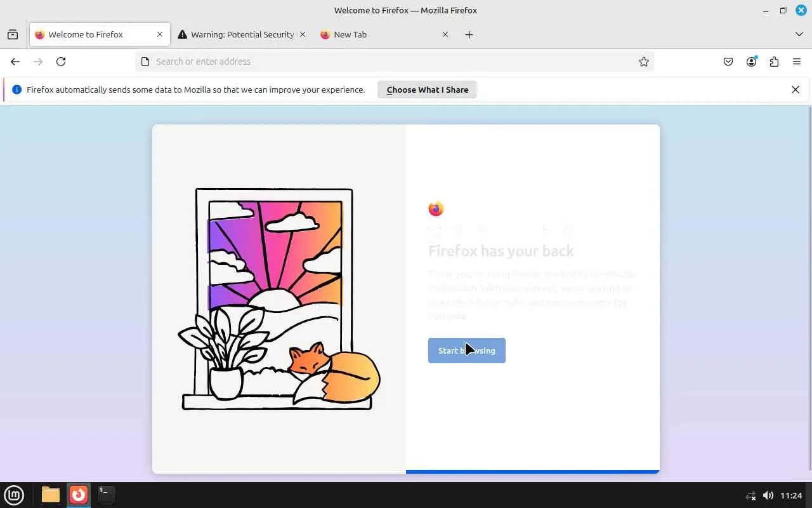Click the window illustration with sleeping fox
The width and height of the screenshot is (812, 508).
click(x=279, y=298)
